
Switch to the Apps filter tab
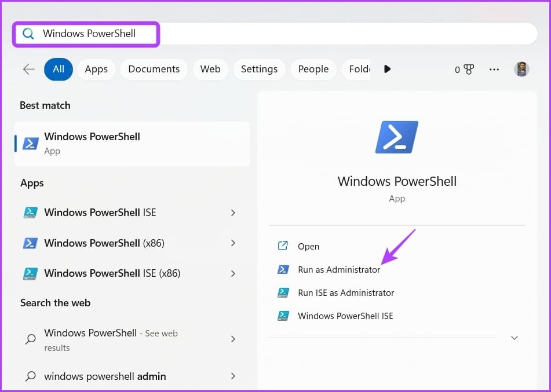96,69
